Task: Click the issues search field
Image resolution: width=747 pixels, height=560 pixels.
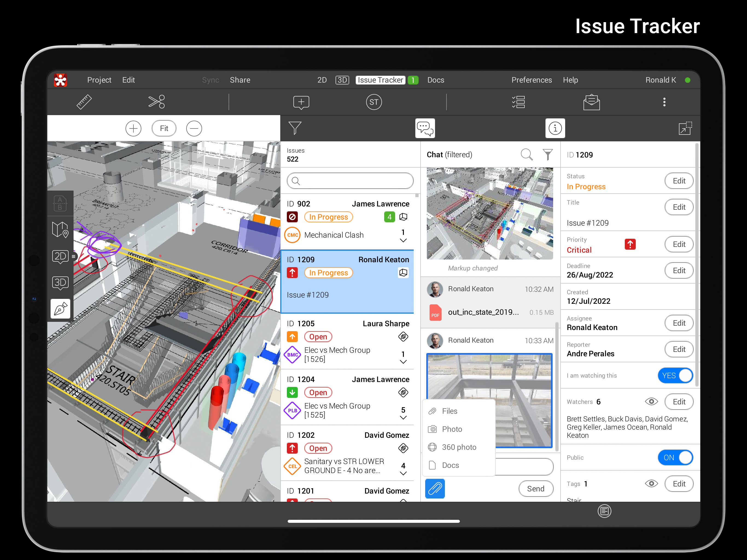Action: (350, 181)
